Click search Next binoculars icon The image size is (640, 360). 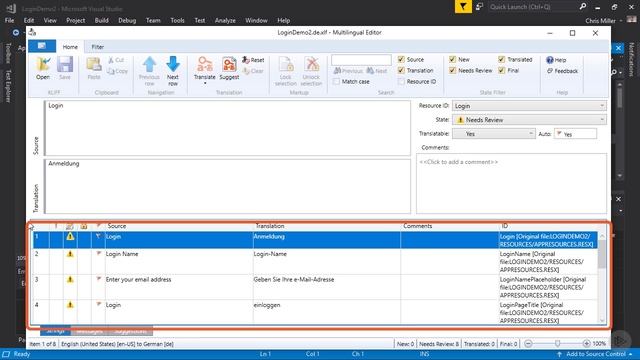click(x=370, y=71)
